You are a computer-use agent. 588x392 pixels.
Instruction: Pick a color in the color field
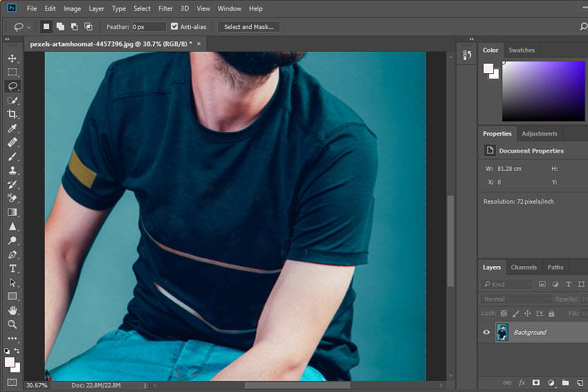pyautogui.click(x=543, y=91)
